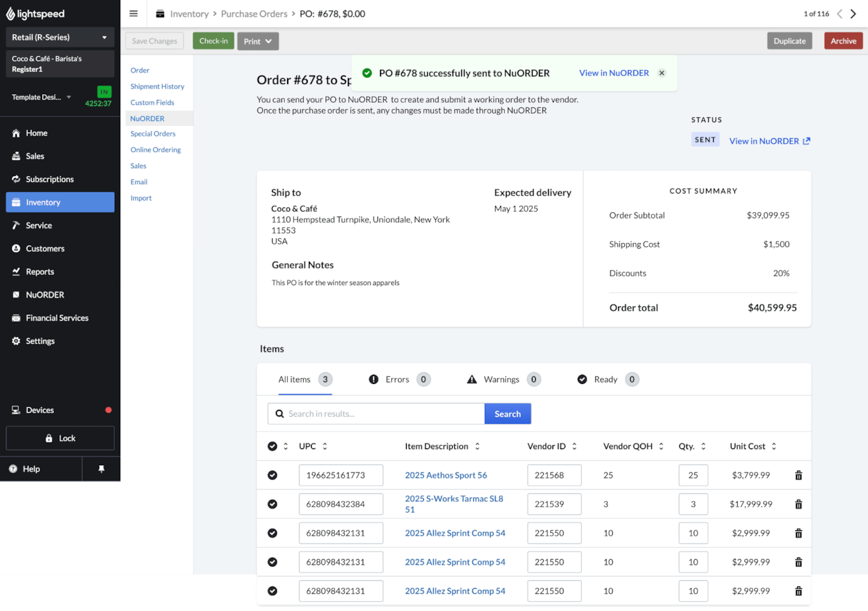This screenshot has height=611, width=868.
Task: Switch to the Errors tab
Action: 399,380
